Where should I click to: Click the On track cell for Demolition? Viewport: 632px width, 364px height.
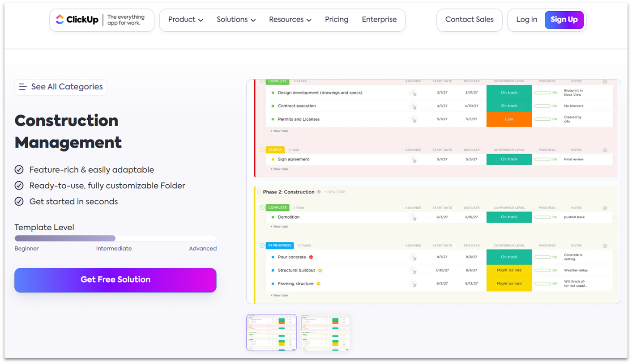tap(509, 217)
